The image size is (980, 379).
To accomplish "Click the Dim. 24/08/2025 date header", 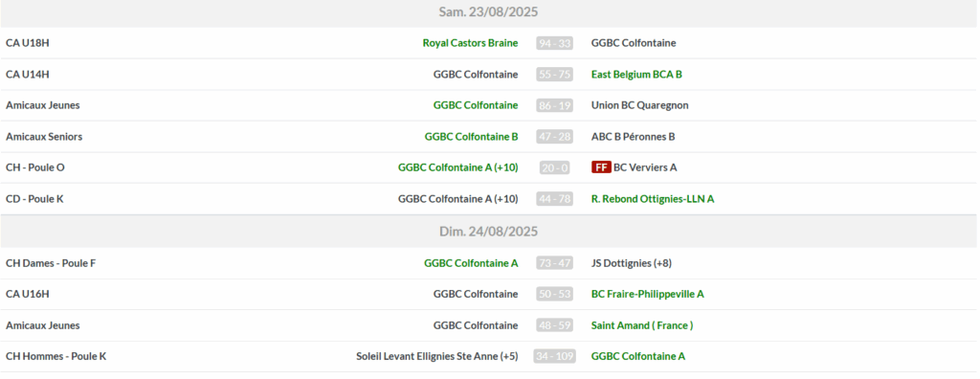I will coord(488,232).
